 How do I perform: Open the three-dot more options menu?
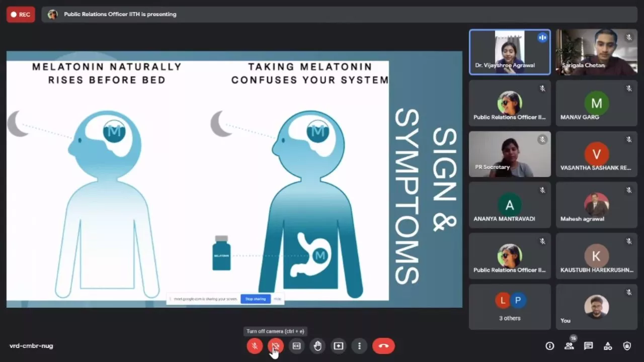pos(359,346)
